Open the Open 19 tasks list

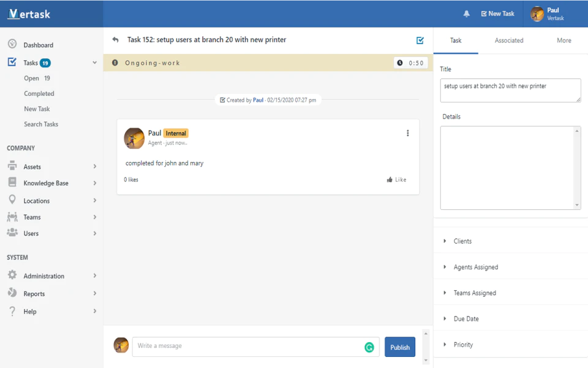37,78
